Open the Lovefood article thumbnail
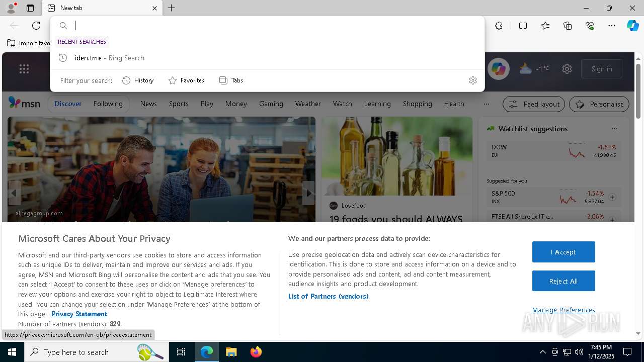The image size is (644, 362). pyautogui.click(x=397, y=156)
